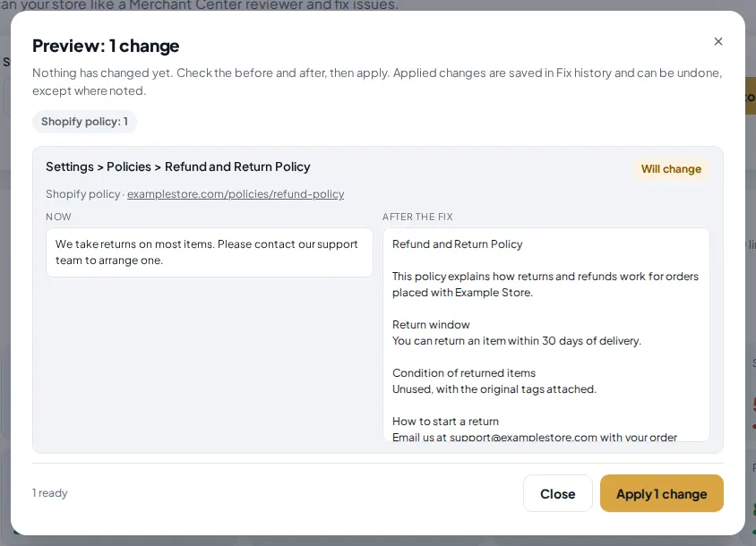The image size is (756, 546).
Task: Click 'Unused, with the original tags attached.' line
Action: [494, 388]
